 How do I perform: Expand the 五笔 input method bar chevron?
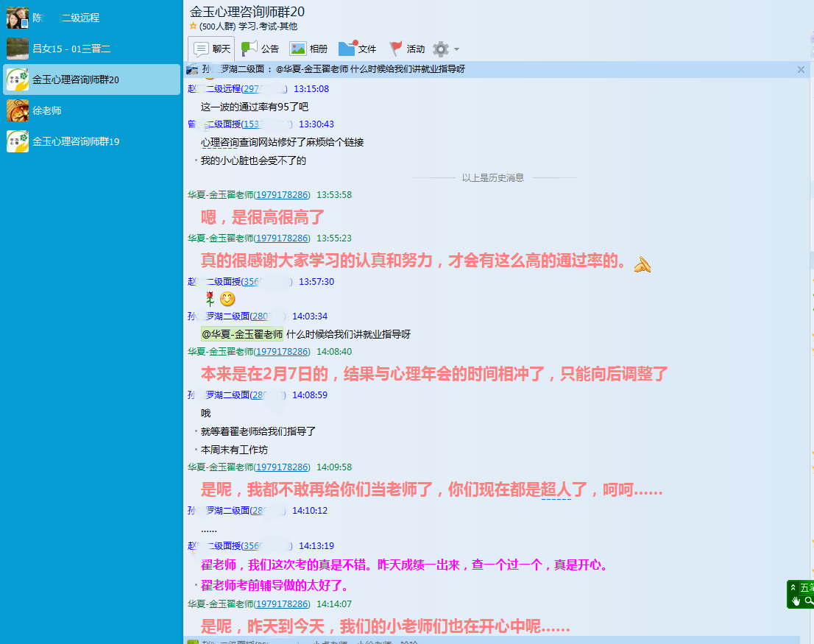pos(793,587)
